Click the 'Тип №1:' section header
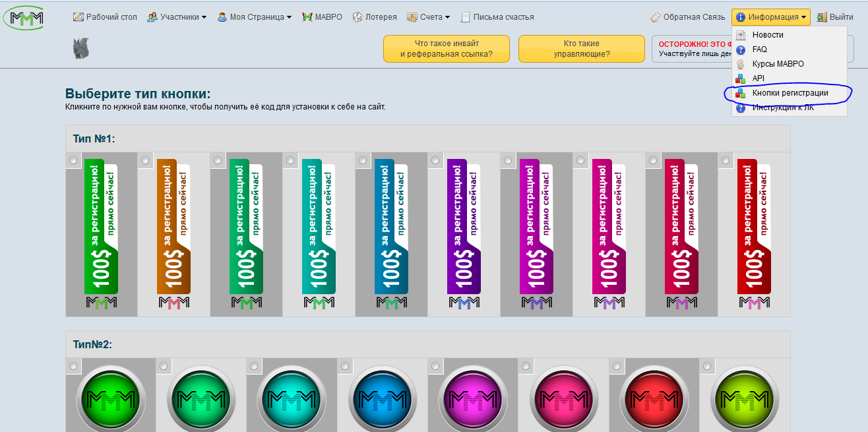868x432 pixels. [x=94, y=139]
